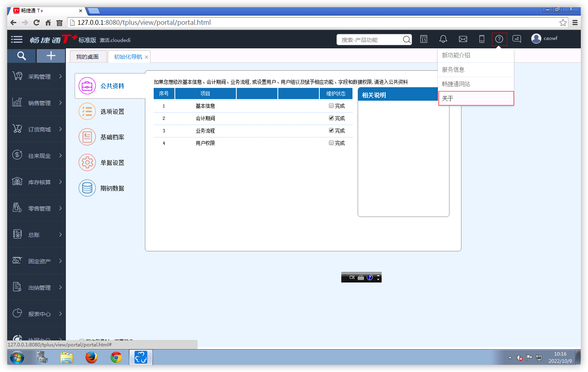Expand 订货商城 sidebar menu
Screen dimensions: 588x372
36,129
